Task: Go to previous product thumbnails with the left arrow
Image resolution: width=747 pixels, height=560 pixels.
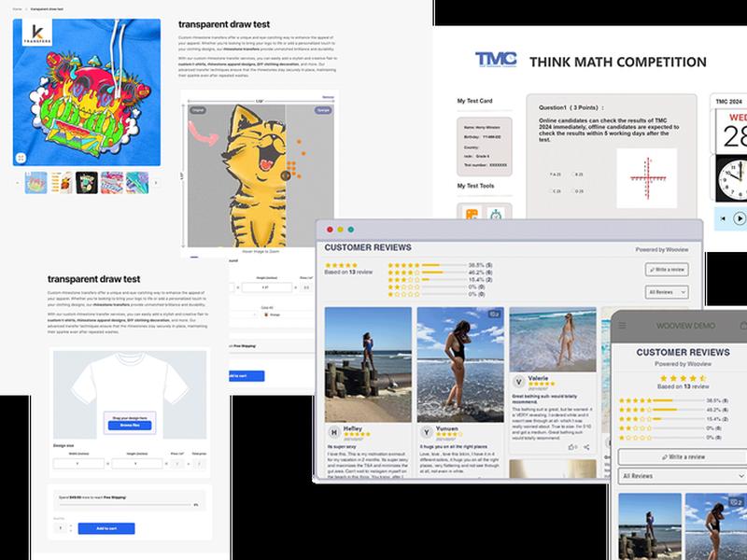Action: point(18,183)
